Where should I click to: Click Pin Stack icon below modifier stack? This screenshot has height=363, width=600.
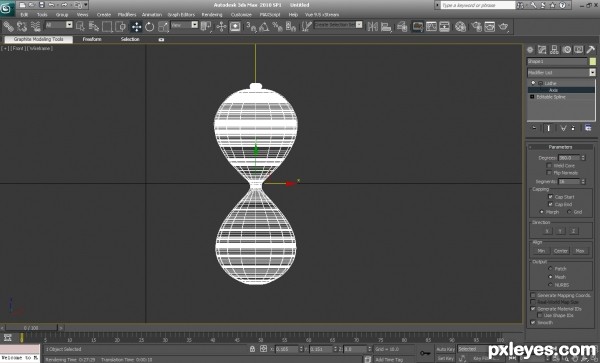tap(535, 128)
